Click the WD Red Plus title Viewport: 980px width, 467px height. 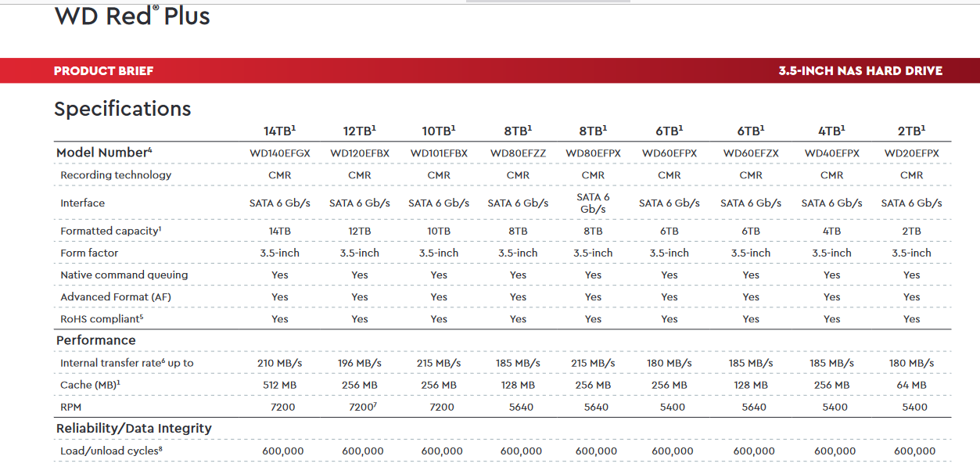132,16
